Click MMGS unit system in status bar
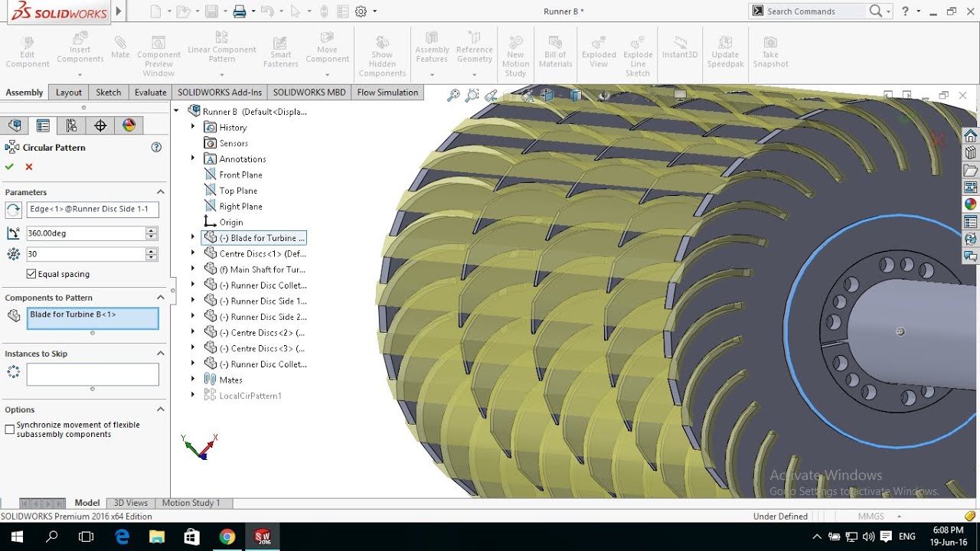 tap(871, 517)
